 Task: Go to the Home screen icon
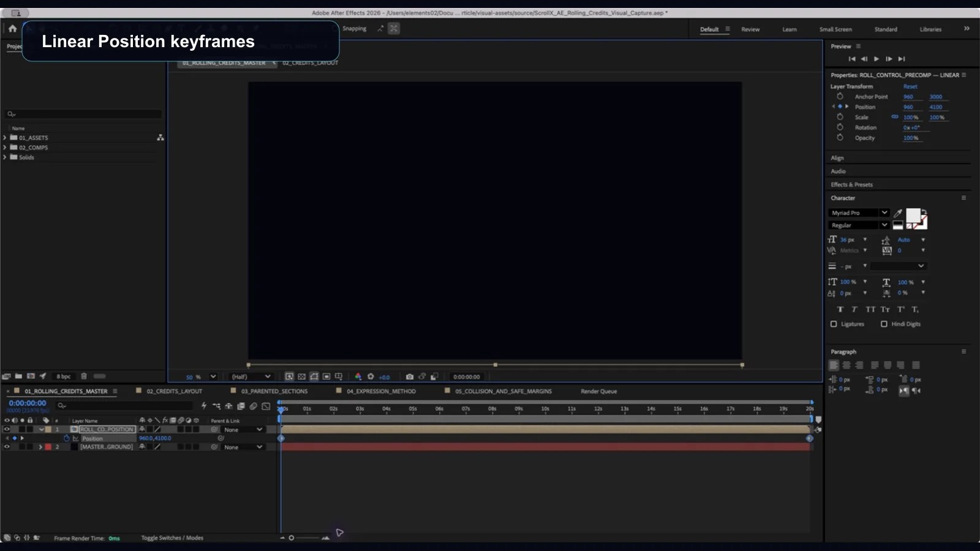12,28
